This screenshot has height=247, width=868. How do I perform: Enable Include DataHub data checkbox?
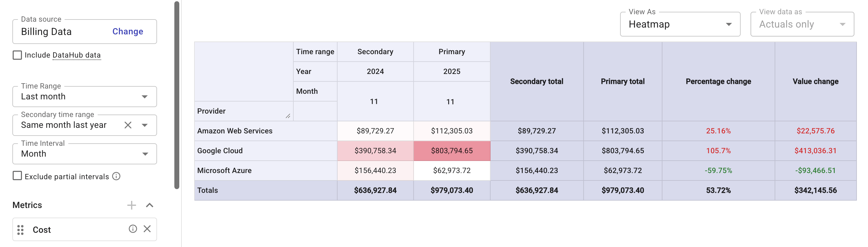coord(17,55)
